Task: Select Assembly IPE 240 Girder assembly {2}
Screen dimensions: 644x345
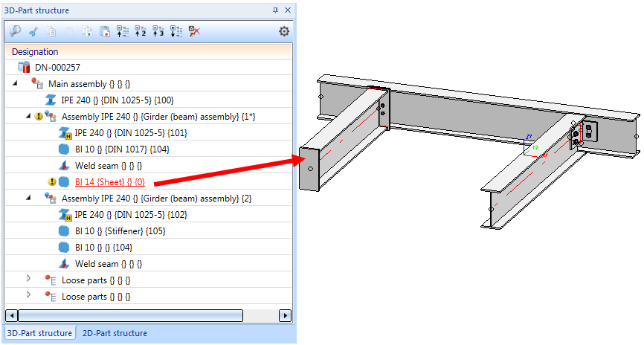Action: coord(156,199)
